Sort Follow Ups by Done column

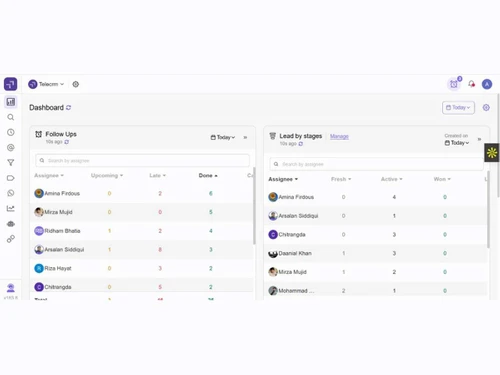click(208, 175)
